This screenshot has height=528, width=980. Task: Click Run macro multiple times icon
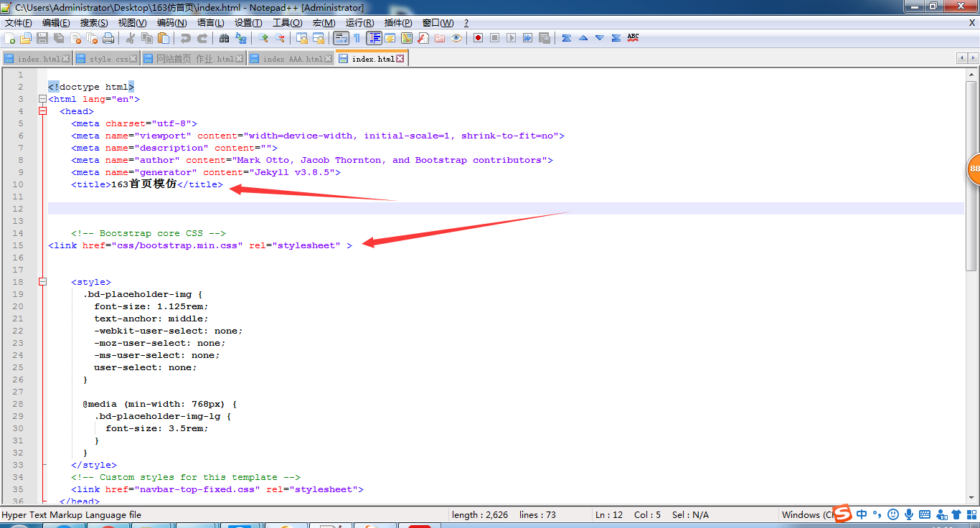pos(527,38)
